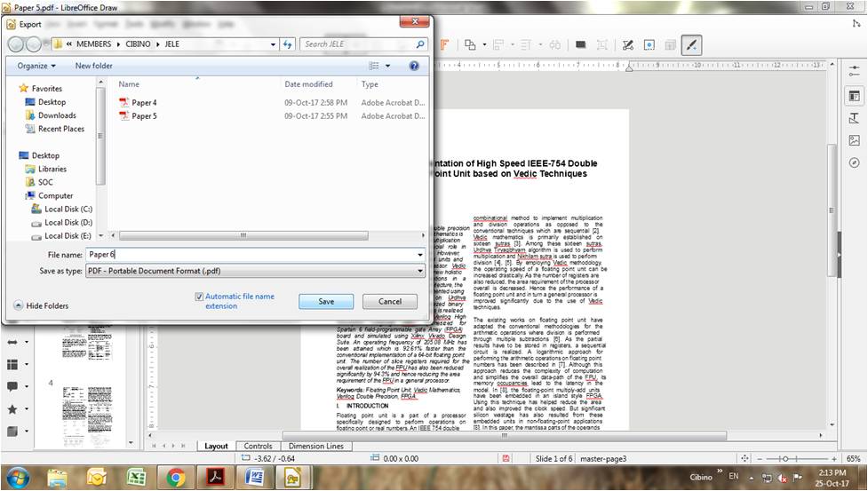Click the Flowchart shapes tool
Image resolution: width=868 pixels, height=491 pixels.
[x=12, y=364]
